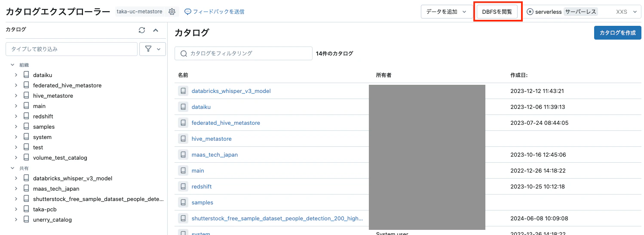This screenshot has height=235, width=644.
Task: Select databricks_whisper_v3_model in sidebar tree
Action: (x=73, y=178)
